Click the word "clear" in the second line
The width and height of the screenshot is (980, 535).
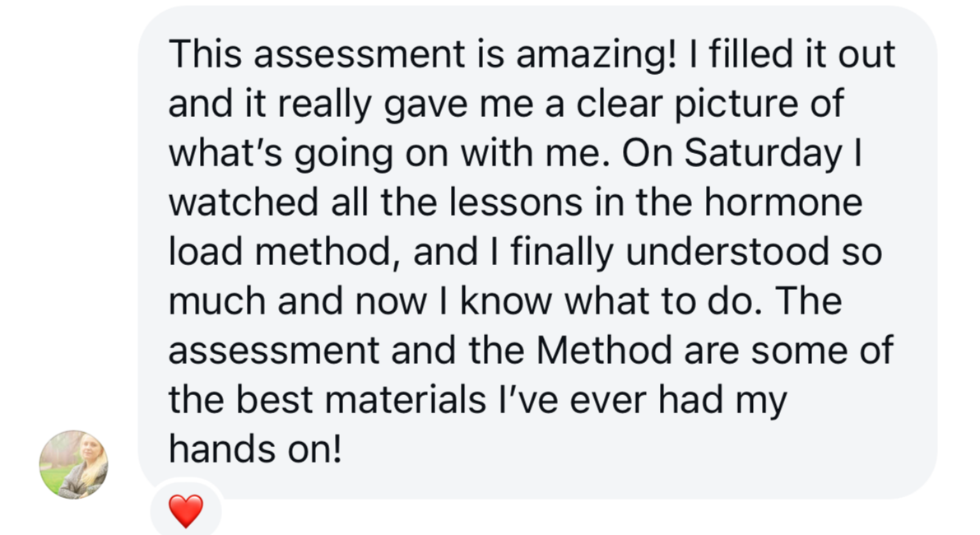coord(619,103)
